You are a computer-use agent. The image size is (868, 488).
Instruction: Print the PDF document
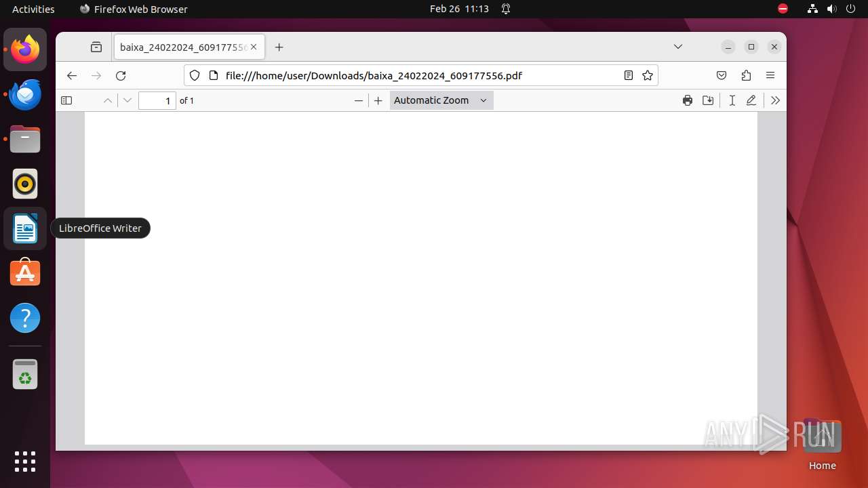(x=688, y=100)
